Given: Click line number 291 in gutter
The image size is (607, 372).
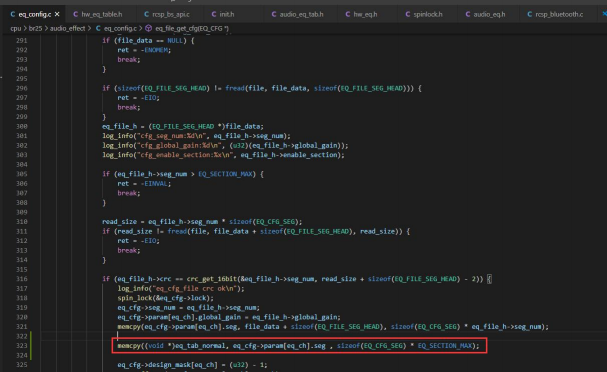Looking at the screenshot, I should [22, 40].
